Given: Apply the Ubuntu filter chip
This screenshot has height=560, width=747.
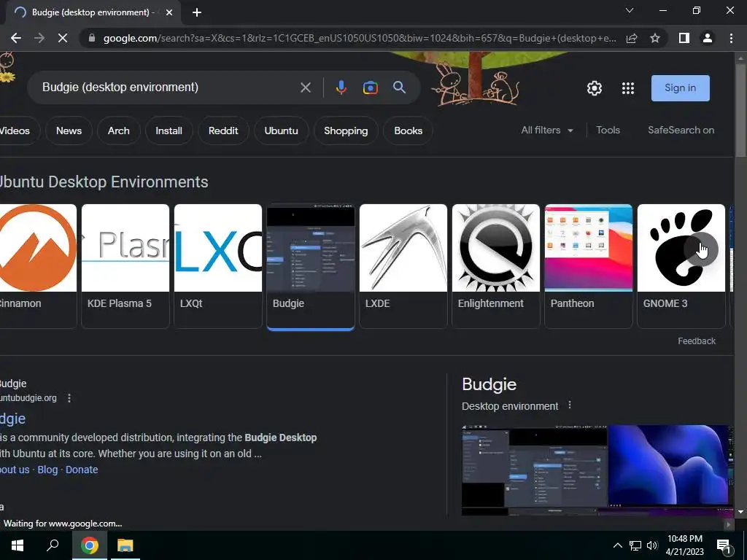Looking at the screenshot, I should pos(281,131).
